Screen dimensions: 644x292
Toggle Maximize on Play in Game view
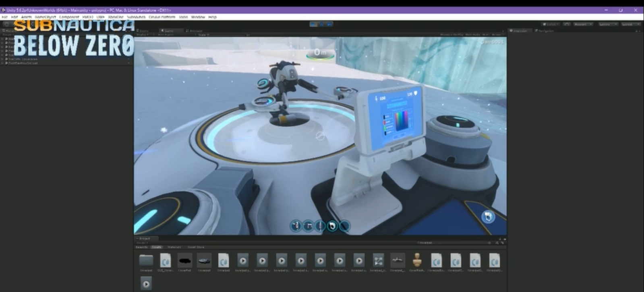452,35
